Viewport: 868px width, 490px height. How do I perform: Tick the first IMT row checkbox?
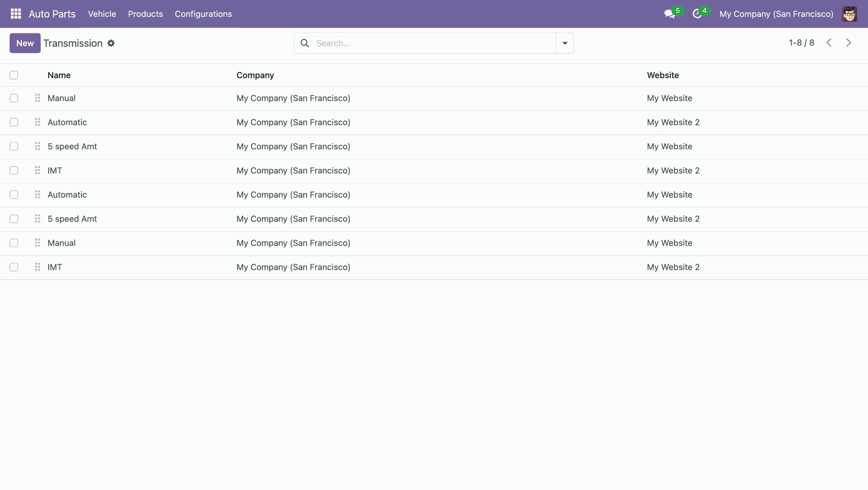tap(14, 171)
